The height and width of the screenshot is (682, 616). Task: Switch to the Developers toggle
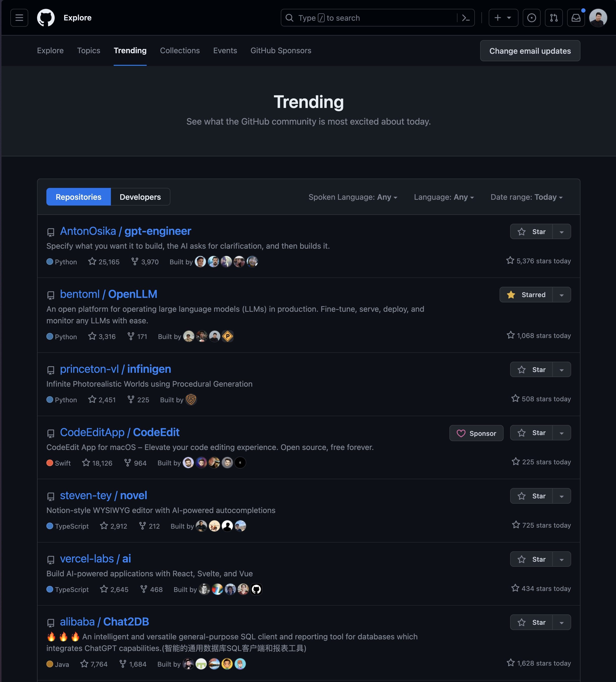140,197
